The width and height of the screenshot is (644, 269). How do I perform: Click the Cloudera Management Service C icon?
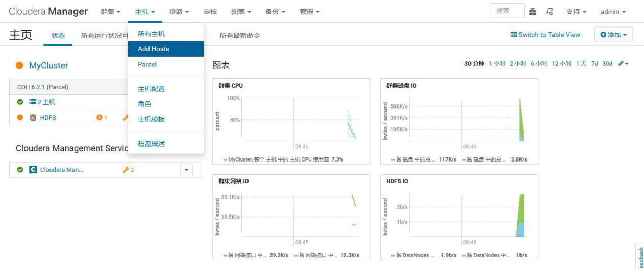(33, 170)
